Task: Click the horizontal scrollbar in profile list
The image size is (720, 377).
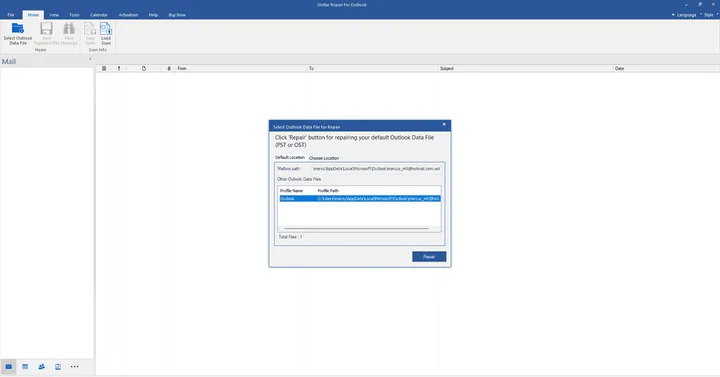Action: pyautogui.click(x=356, y=228)
